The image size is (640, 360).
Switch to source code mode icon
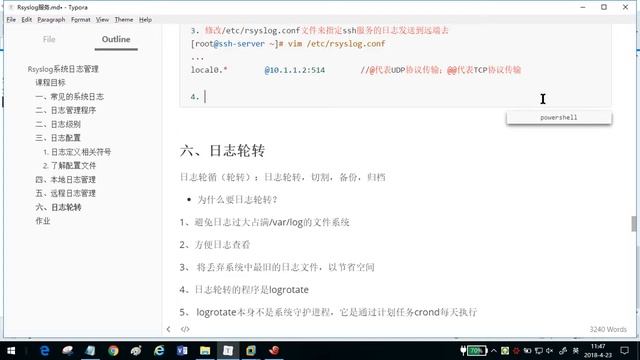point(185,329)
